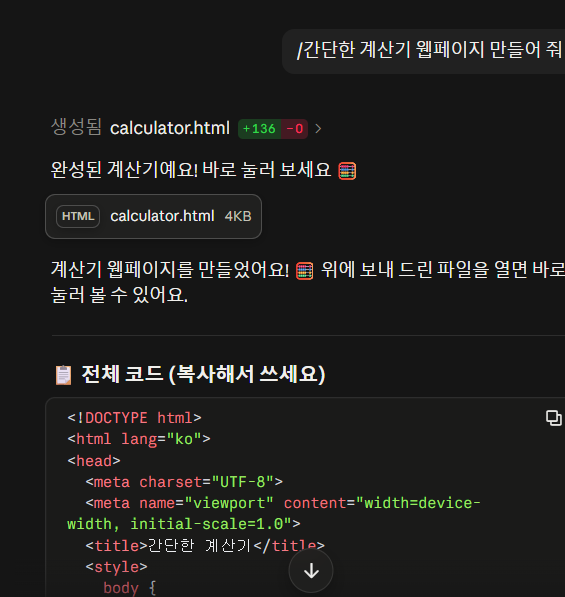Click the meta charset="UTF-8" code line

(184, 482)
